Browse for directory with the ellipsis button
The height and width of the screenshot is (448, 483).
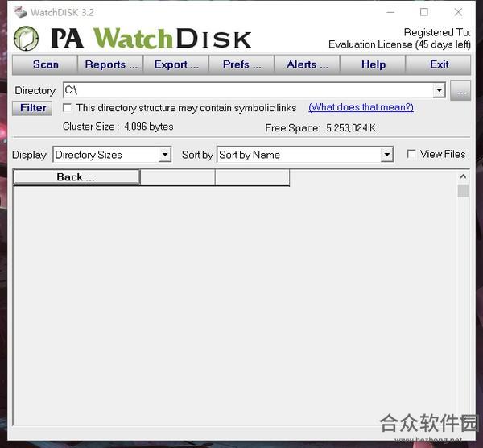460,90
